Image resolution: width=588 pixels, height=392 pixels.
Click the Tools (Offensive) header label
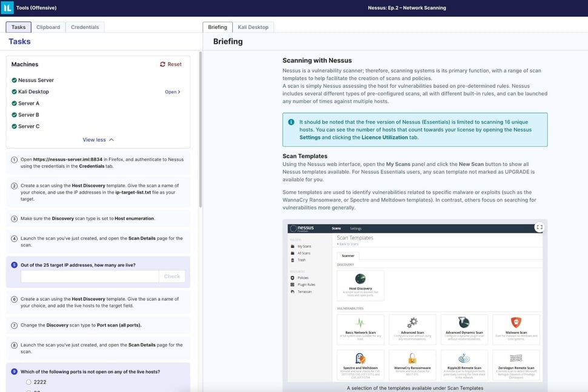tap(36, 7)
